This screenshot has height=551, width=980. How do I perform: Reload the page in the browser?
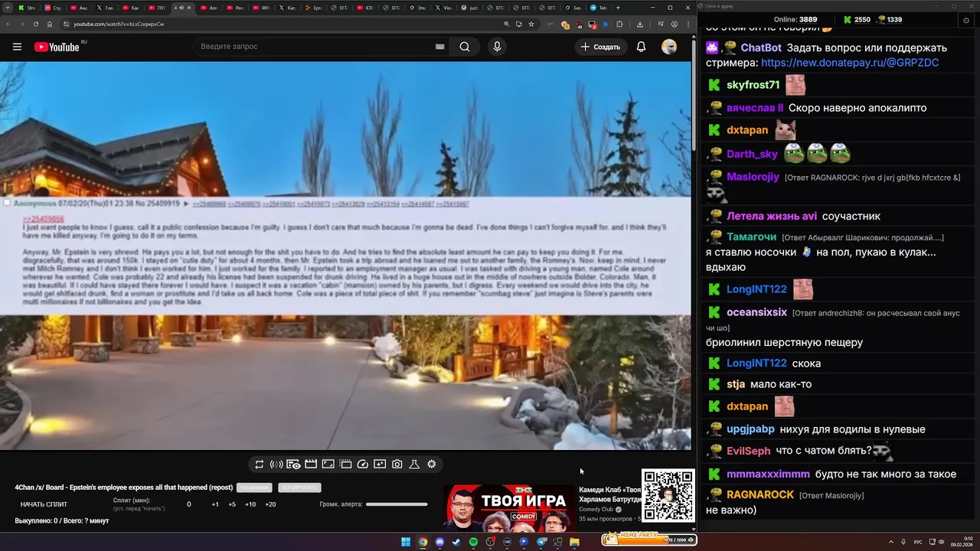(36, 24)
